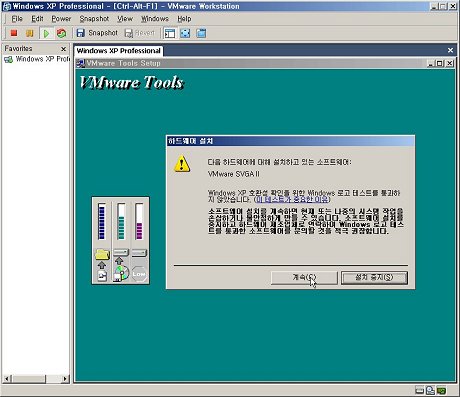Image resolution: width=460 pixels, height=397 pixels.
Task: Click the blue progress bar in setup graphic
Action: click(102, 221)
